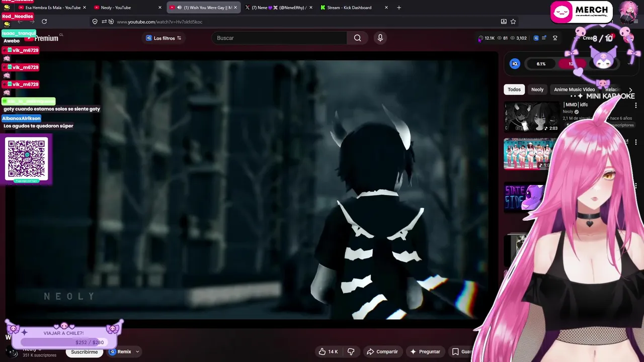Click the Preguntar button

pos(425,352)
